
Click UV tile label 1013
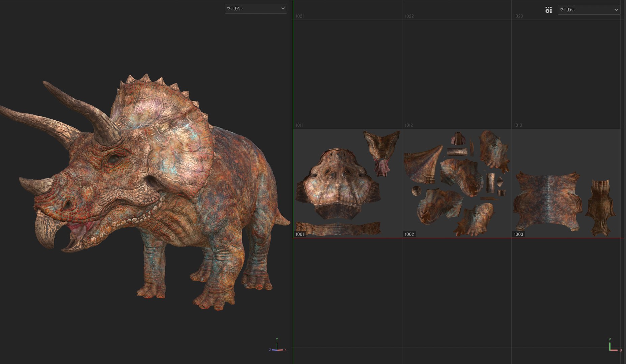[x=518, y=125]
